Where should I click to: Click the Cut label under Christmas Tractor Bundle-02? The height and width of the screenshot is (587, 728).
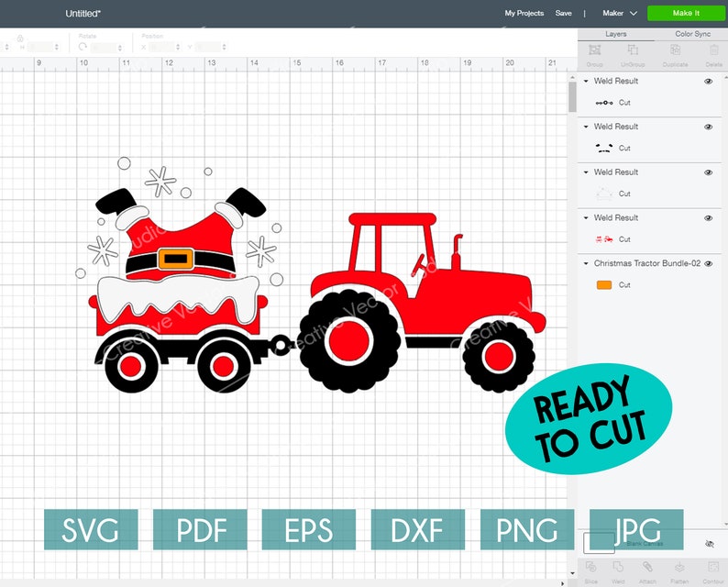click(x=624, y=284)
